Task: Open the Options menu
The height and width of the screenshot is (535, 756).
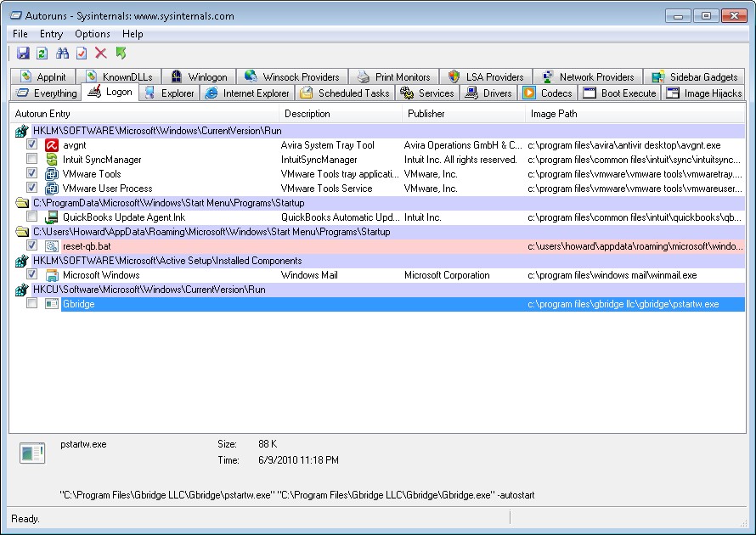Action: (x=93, y=34)
